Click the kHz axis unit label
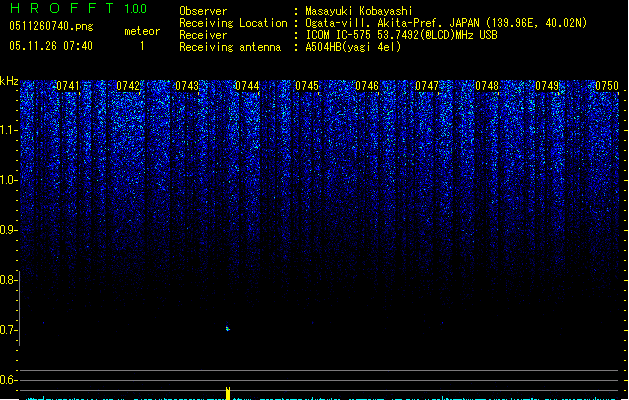The image size is (629, 400). pyautogui.click(x=9, y=81)
